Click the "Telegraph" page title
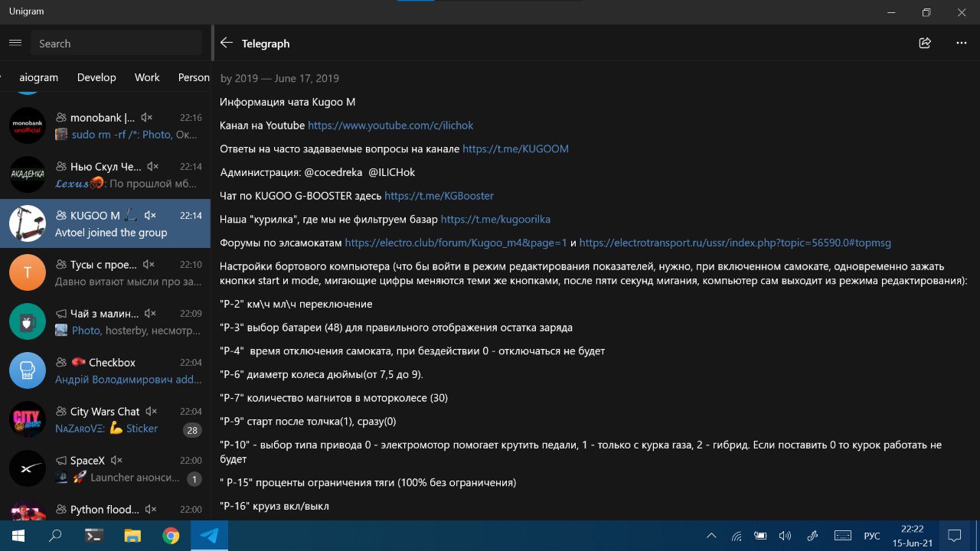The image size is (980, 551). (x=266, y=44)
